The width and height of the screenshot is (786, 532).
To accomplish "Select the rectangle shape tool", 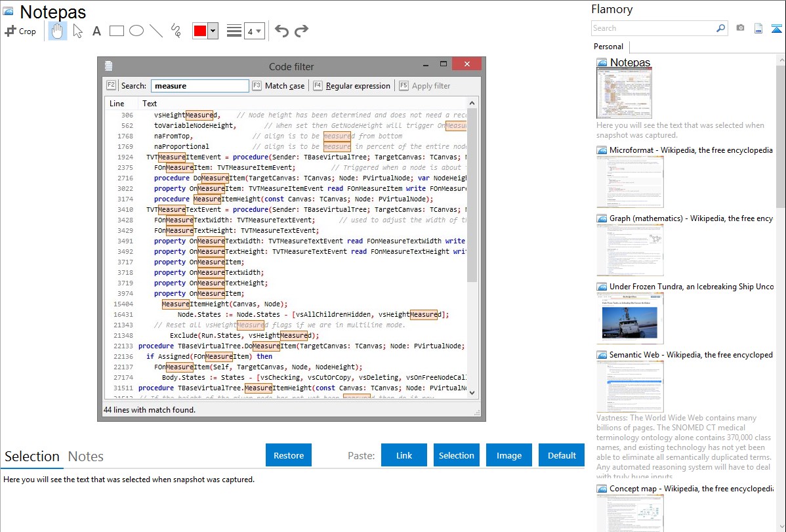I will pos(117,31).
